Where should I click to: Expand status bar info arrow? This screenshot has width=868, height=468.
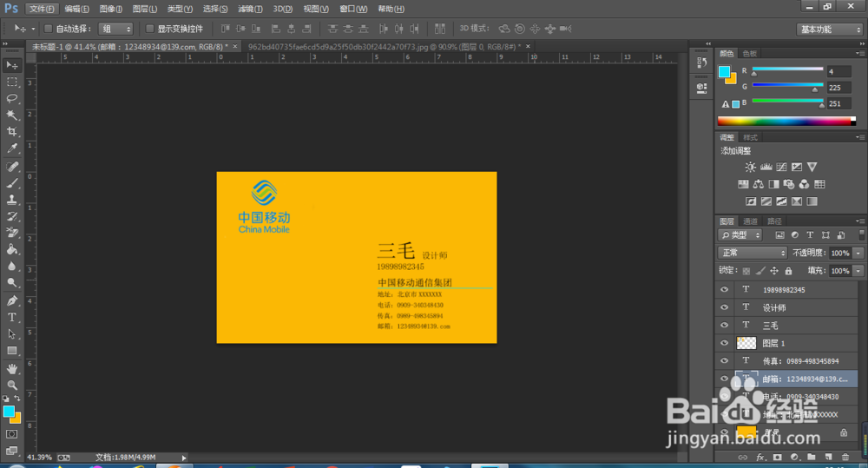(x=184, y=458)
